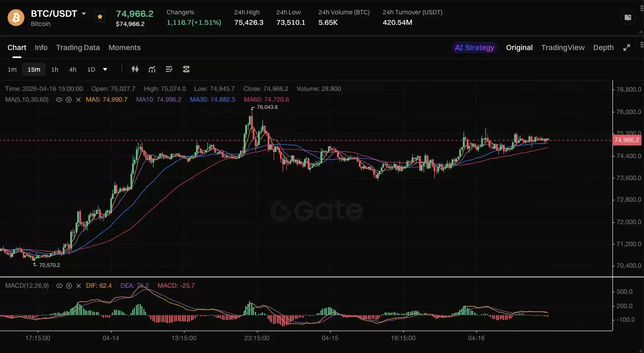Click the drawing tools list icon
644x353 pixels.
(x=169, y=69)
